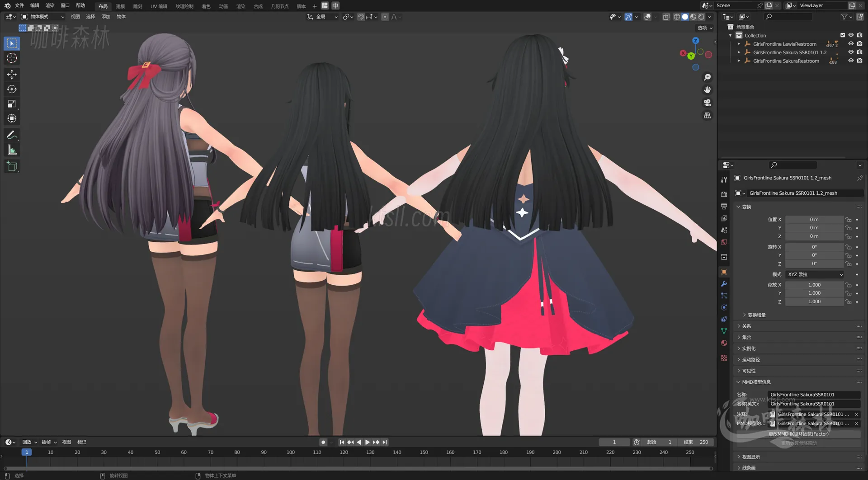The image size is (868, 480).
Task: Select the Add Cube tool
Action: pyautogui.click(x=12, y=166)
